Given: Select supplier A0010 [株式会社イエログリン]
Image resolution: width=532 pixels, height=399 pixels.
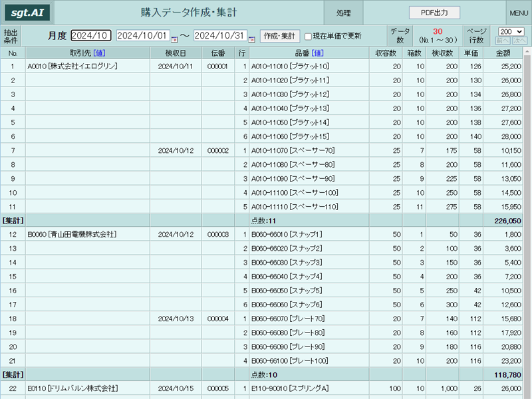Looking at the screenshot, I should tap(72, 66).
